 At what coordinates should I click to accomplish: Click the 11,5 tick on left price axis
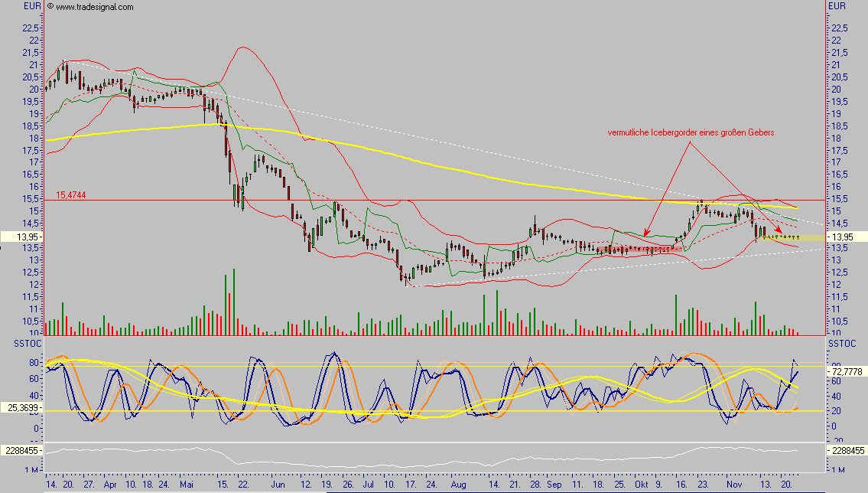[31, 297]
